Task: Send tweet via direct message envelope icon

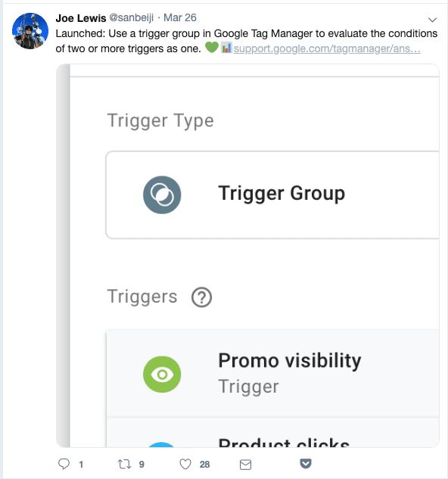Action: tap(245, 465)
